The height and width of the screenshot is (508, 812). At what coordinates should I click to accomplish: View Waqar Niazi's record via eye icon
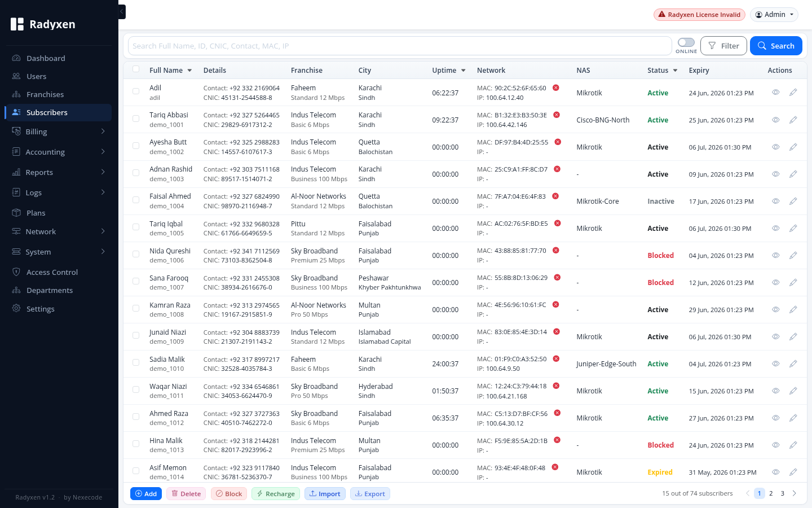point(775,391)
